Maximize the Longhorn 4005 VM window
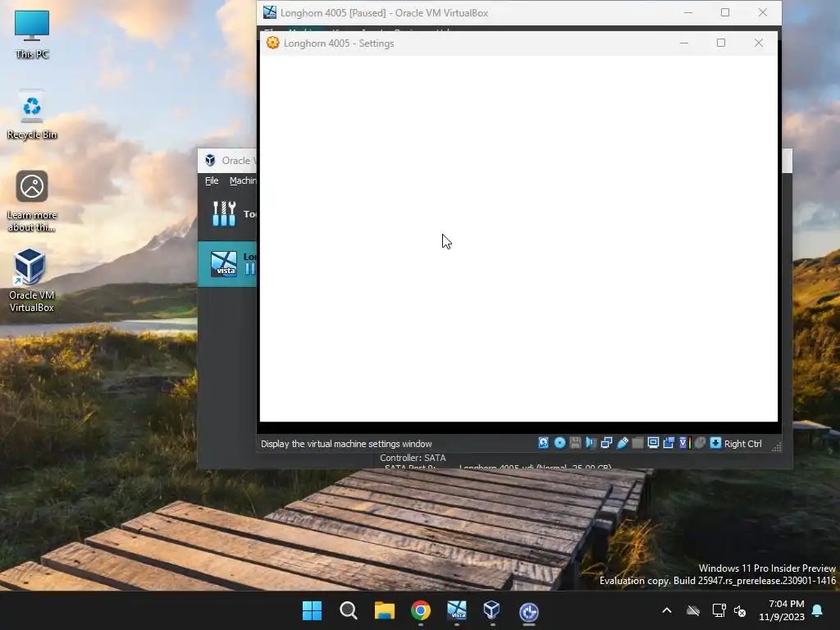Viewport: 840px width, 630px height. point(725,12)
